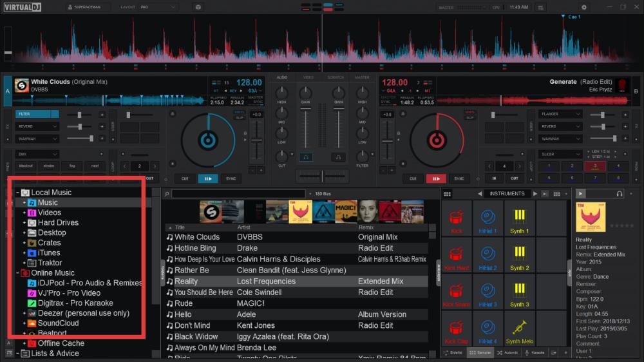
Task: Open the FLANGER effect dropdown on deck B
Action: [560, 114]
